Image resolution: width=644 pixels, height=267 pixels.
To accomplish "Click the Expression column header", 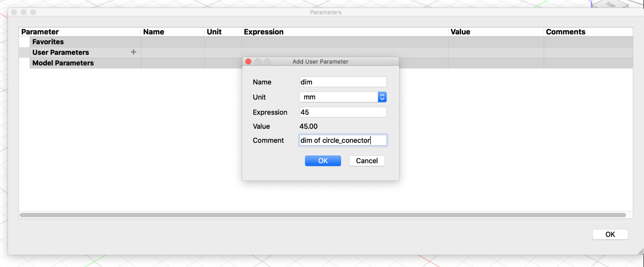I will pos(345,32).
